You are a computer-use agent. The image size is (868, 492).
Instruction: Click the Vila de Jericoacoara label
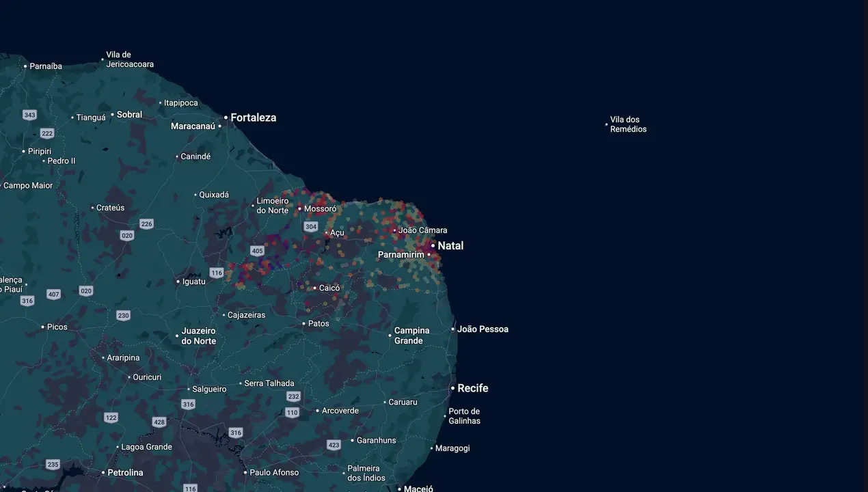point(130,59)
